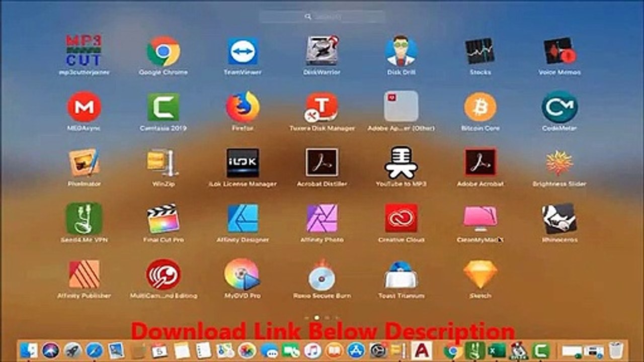Open System Preferences in the Dock
644x362 pixels.
click(x=378, y=350)
